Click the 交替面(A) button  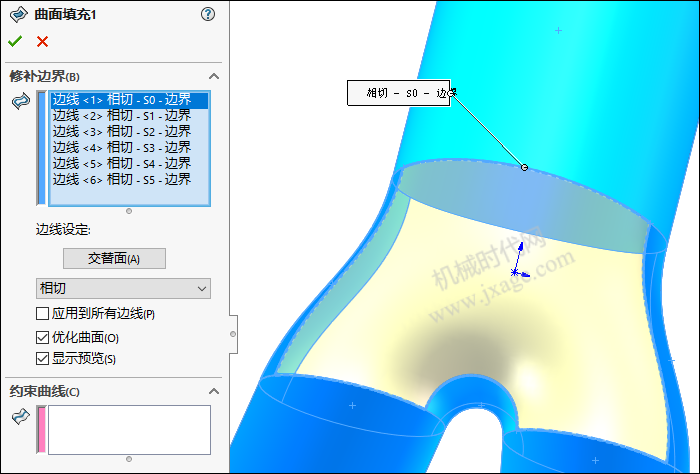(114, 258)
